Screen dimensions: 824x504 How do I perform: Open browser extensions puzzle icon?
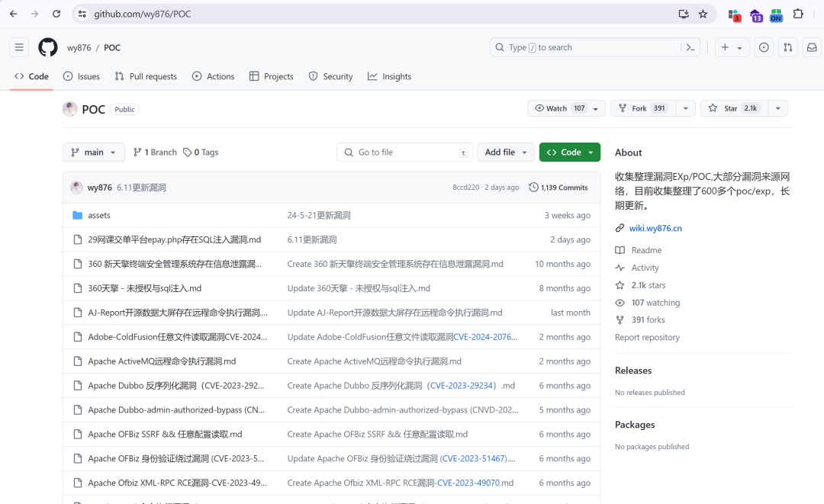click(x=798, y=14)
